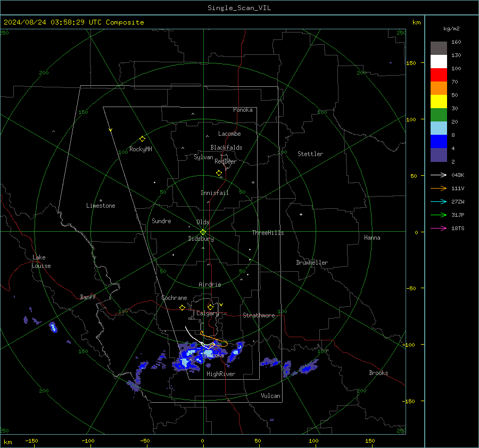
Task: Click the magenta 18TS arrow in legend
Action: [x=439, y=228]
